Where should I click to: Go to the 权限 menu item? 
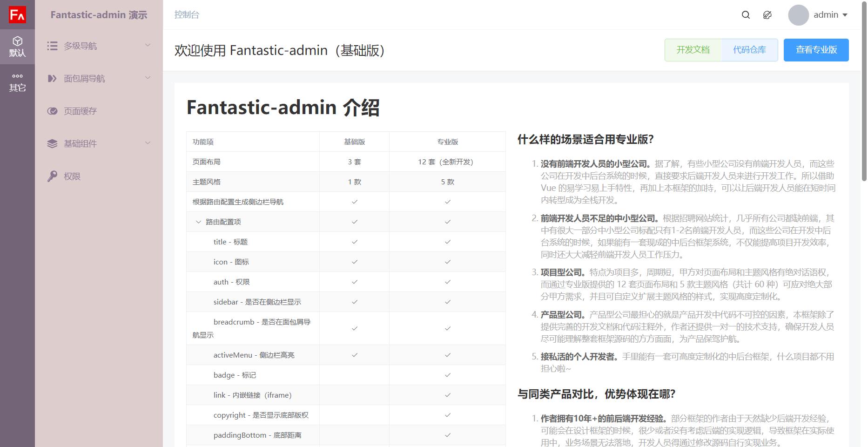coord(99,176)
